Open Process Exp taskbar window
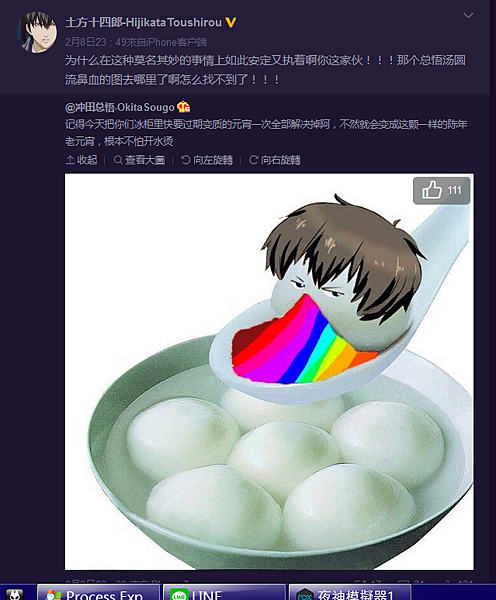Screen dimensions: 496x600 pos(98,592)
